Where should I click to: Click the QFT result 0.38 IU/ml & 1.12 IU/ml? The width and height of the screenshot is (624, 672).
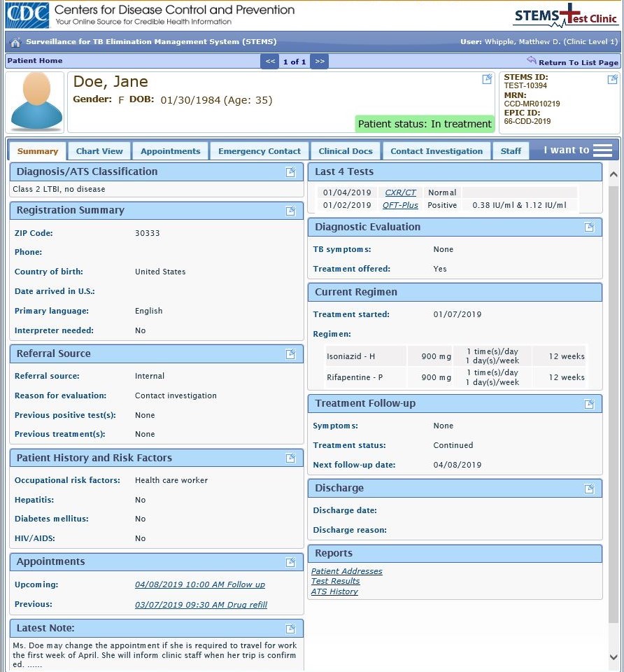pos(519,205)
